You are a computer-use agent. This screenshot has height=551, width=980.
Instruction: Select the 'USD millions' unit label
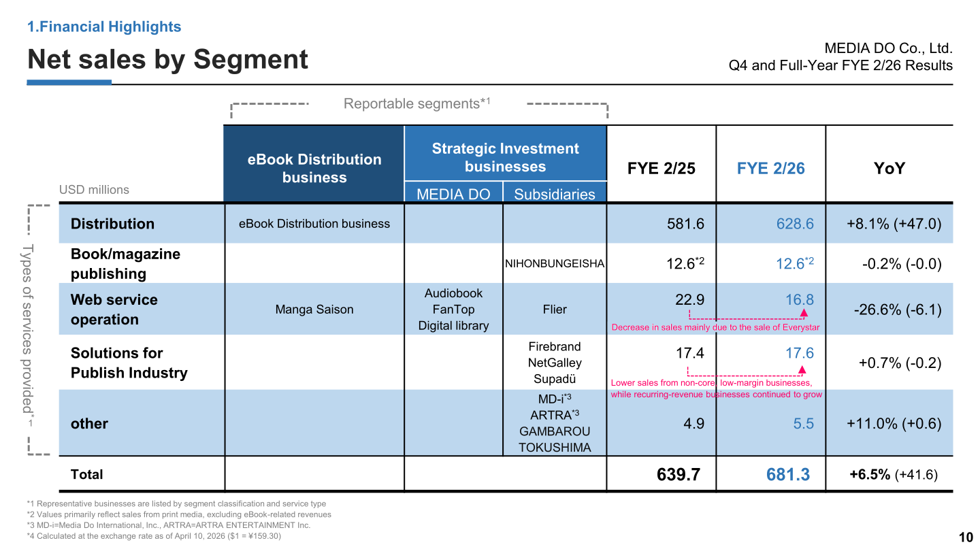click(94, 190)
